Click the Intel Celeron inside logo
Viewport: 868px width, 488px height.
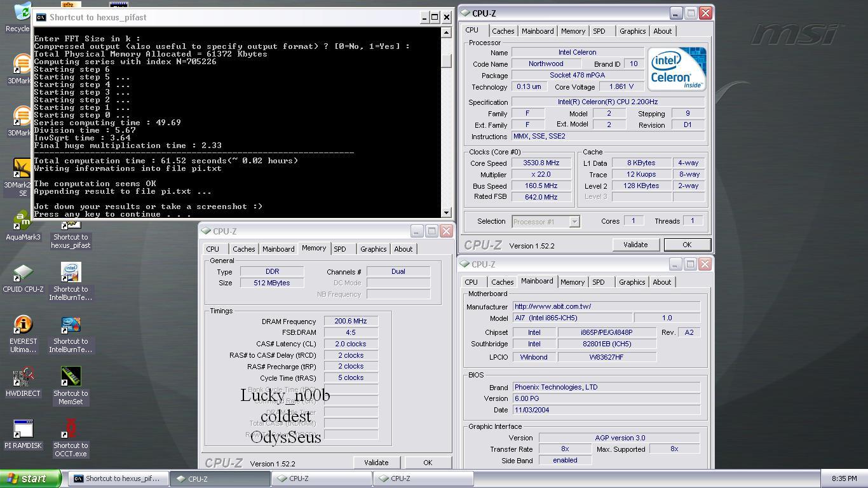coord(677,69)
